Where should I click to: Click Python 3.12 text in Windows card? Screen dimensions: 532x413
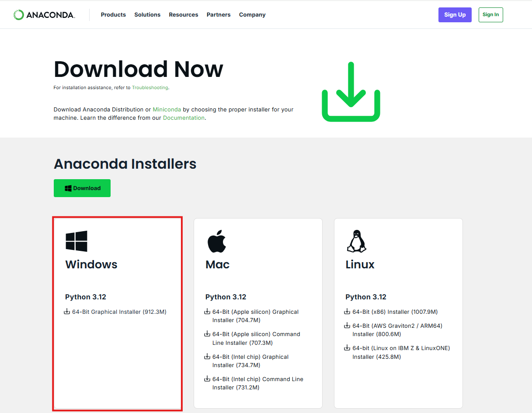pyautogui.click(x=86, y=297)
